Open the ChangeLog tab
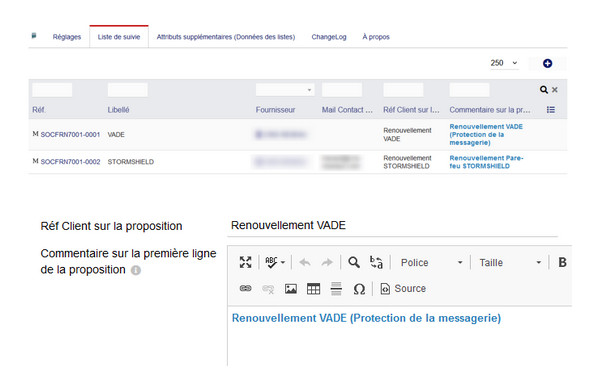This screenshot has height=381, width=600. pos(329,37)
